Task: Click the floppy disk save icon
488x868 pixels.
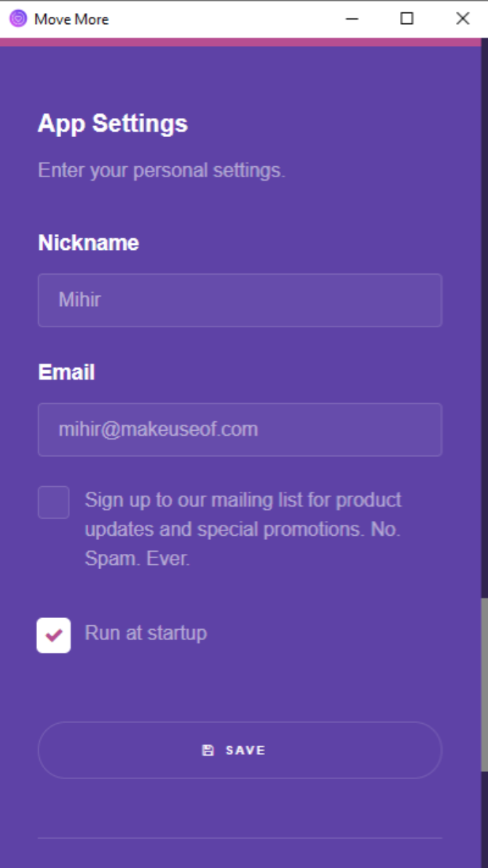Action: click(x=208, y=750)
